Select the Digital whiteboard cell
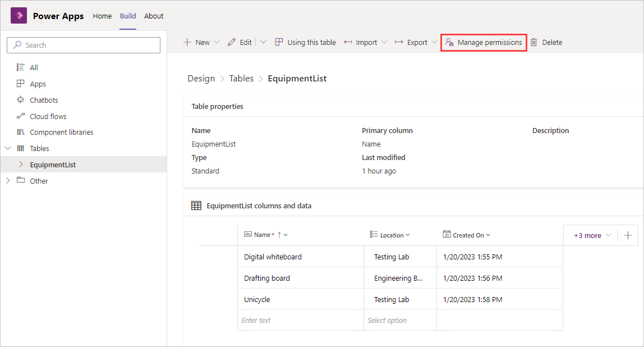644x347 pixels. [x=301, y=257]
